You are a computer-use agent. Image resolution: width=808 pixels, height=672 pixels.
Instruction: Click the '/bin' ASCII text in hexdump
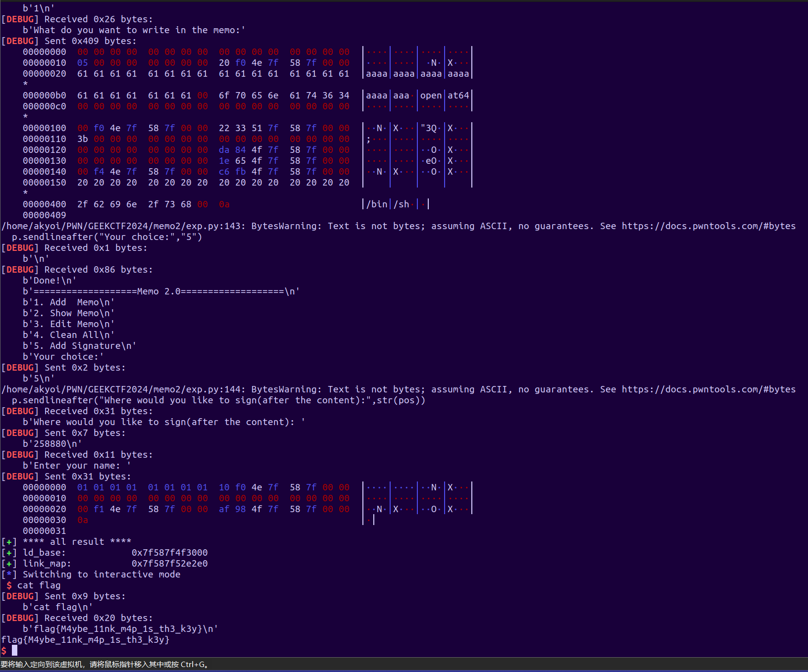pyautogui.click(x=377, y=204)
